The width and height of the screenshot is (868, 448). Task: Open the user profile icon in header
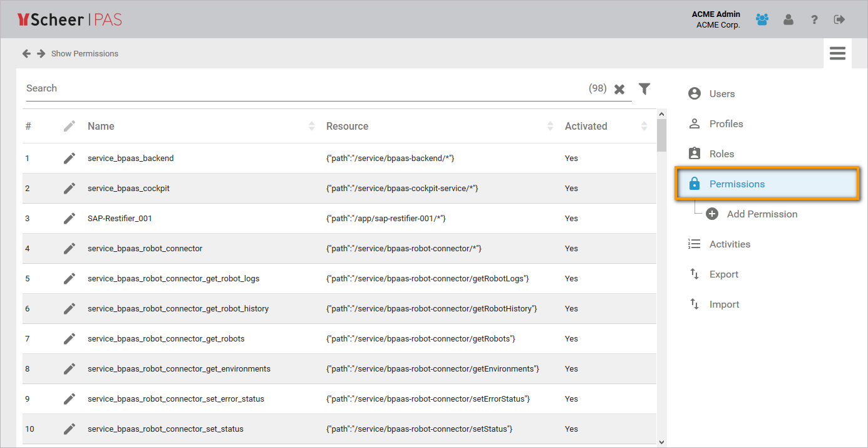[x=788, y=19]
